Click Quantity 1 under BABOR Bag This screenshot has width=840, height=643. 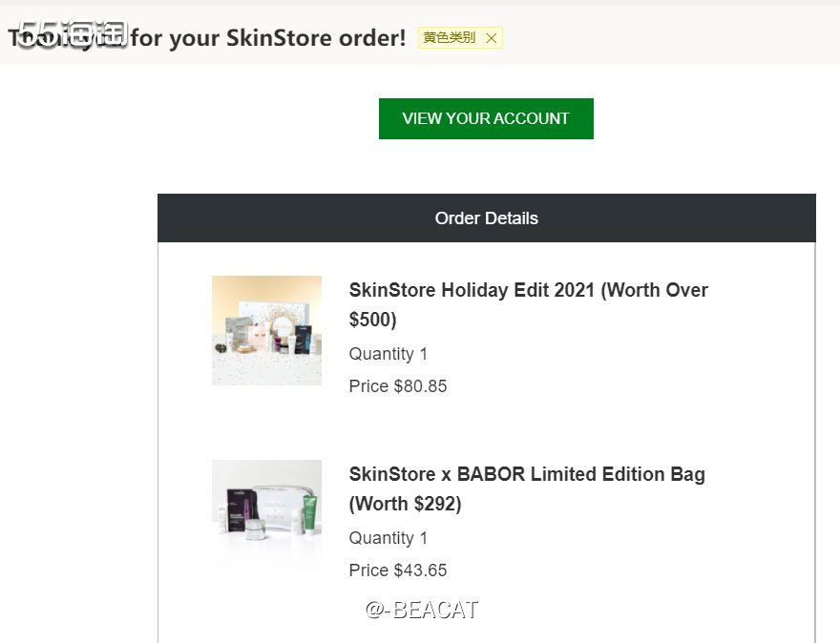pyautogui.click(x=388, y=538)
